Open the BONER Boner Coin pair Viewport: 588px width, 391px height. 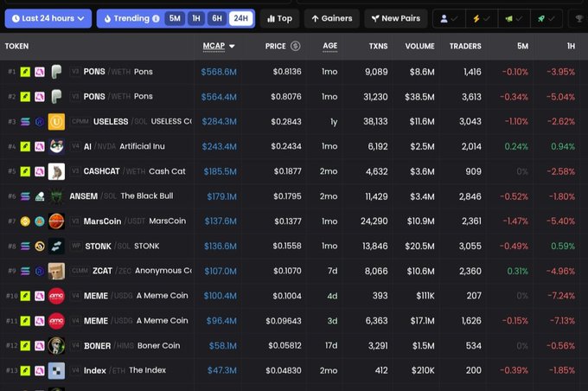294,346
